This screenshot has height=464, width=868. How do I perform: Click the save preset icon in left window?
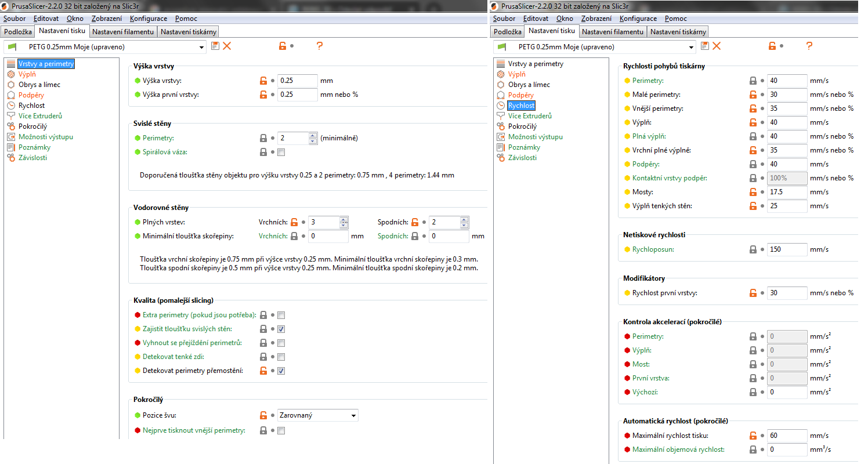(x=215, y=46)
